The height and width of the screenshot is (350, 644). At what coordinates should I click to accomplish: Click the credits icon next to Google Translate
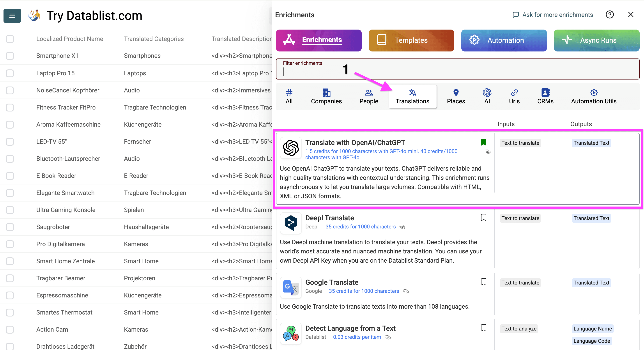pyautogui.click(x=406, y=291)
